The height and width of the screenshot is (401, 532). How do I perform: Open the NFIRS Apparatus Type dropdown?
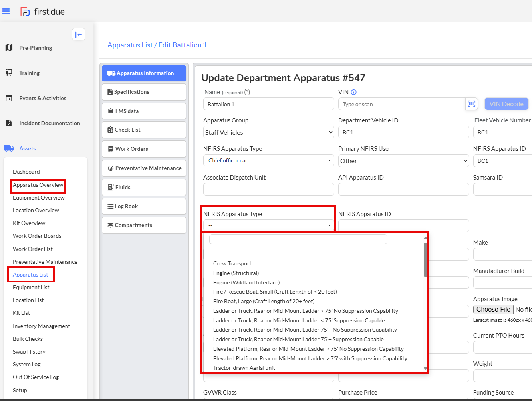268,160
